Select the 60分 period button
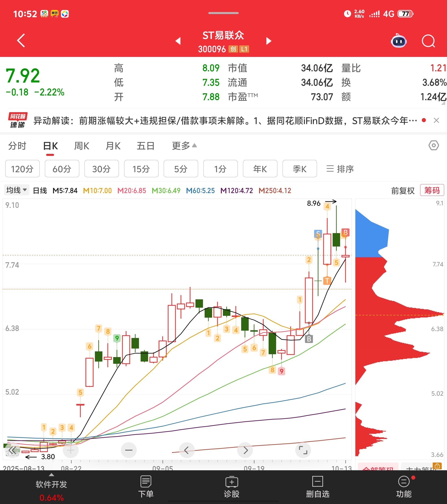 point(62,169)
